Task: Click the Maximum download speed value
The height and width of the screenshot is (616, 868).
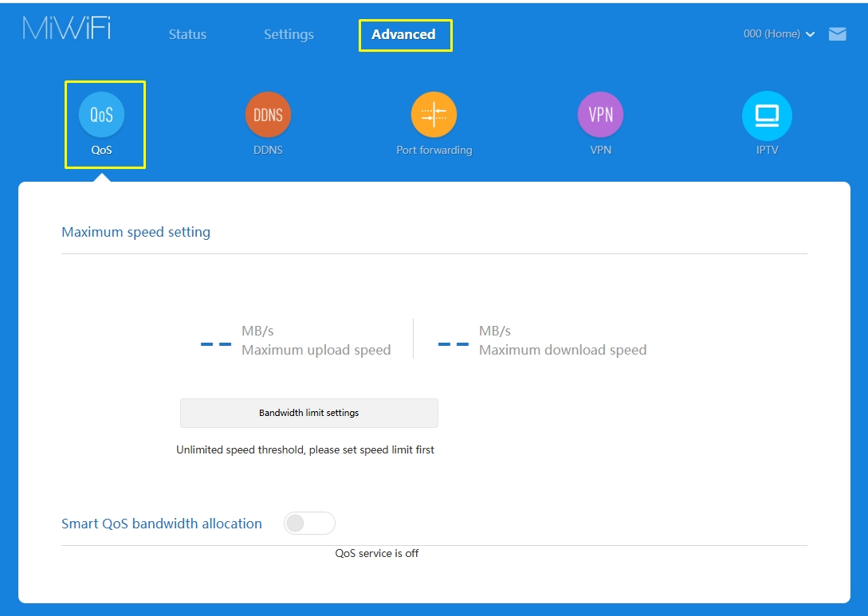Action: tap(453, 344)
